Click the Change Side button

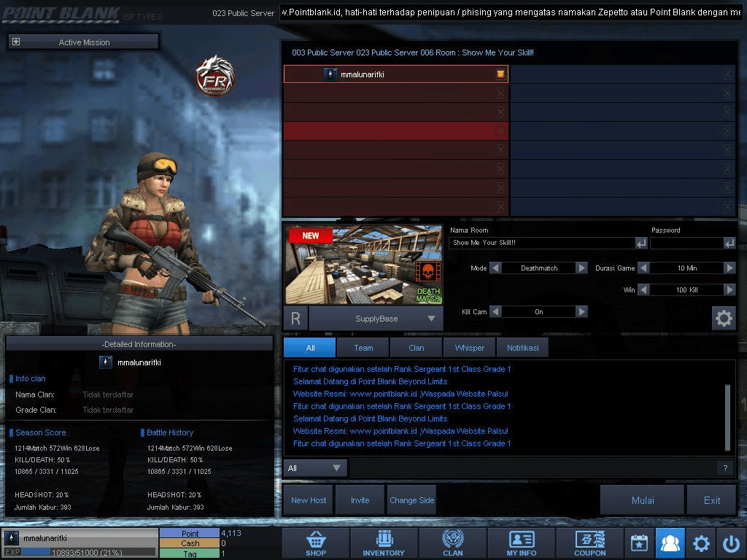click(411, 500)
